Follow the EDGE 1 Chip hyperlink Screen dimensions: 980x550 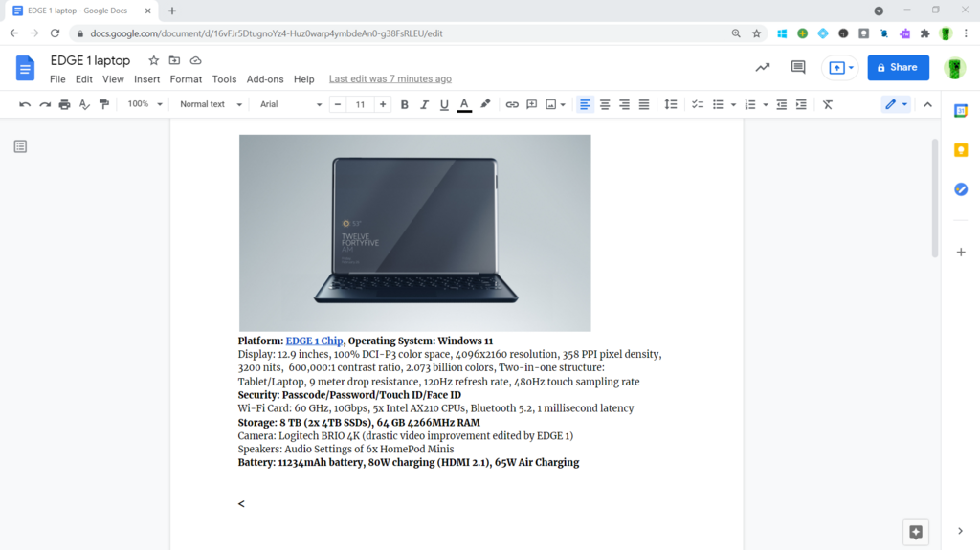click(314, 341)
